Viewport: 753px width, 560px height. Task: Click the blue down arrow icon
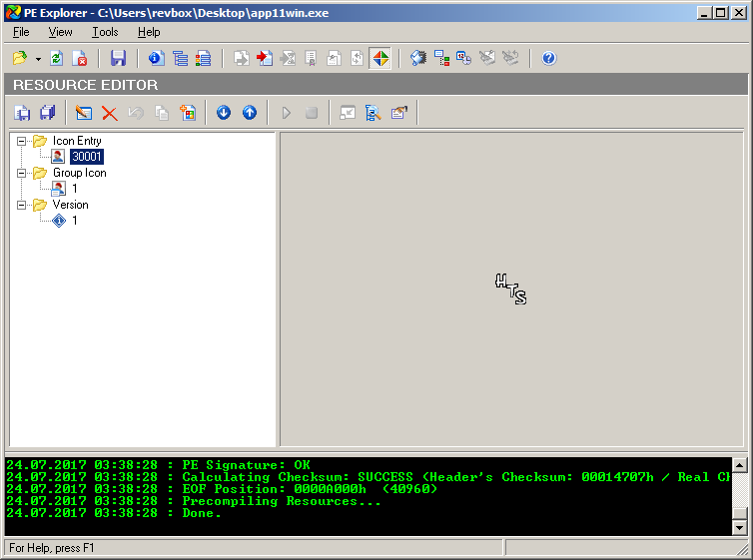[224, 113]
